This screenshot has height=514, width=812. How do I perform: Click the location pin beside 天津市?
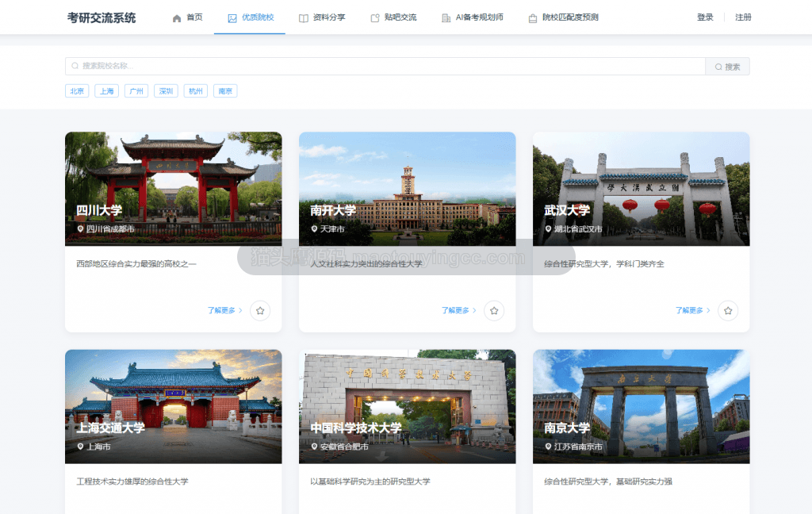pos(314,228)
